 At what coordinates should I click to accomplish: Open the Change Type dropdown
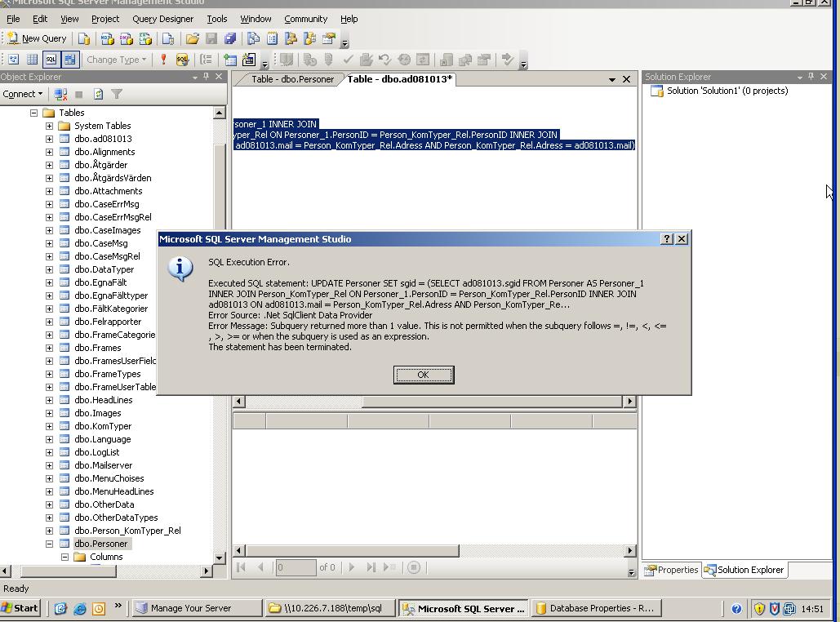(117, 60)
